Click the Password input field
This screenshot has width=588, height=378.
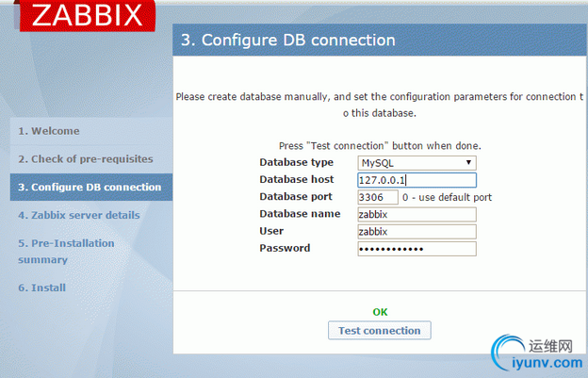pos(416,249)
